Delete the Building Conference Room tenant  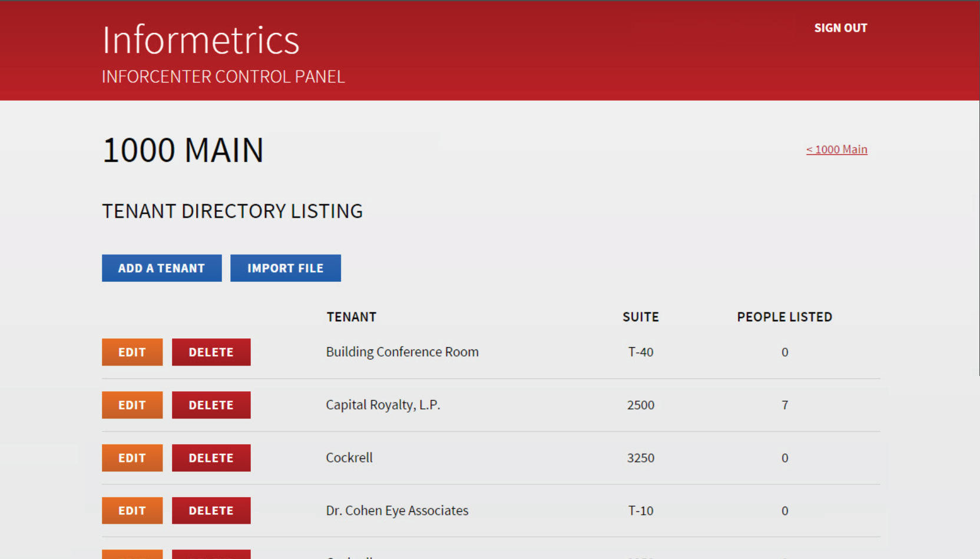(x=211, y=352)
